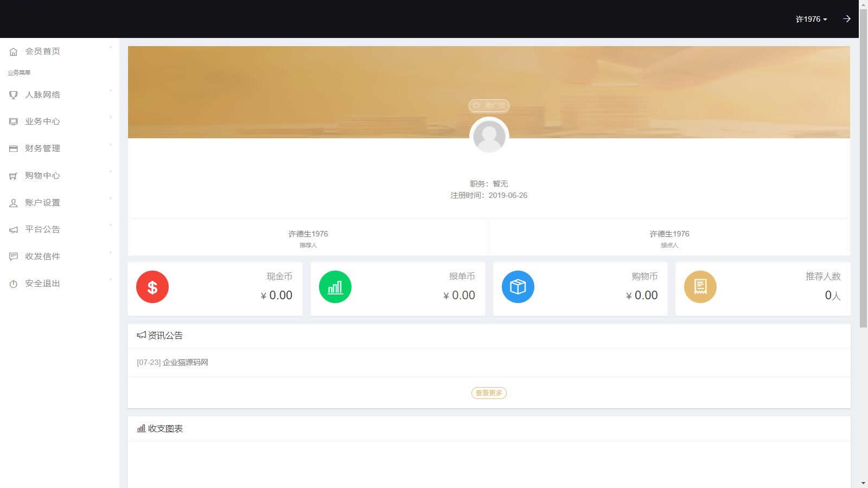
Task: Select the 会员首页 home icon in sidebar
Action: tap(13, 52)
